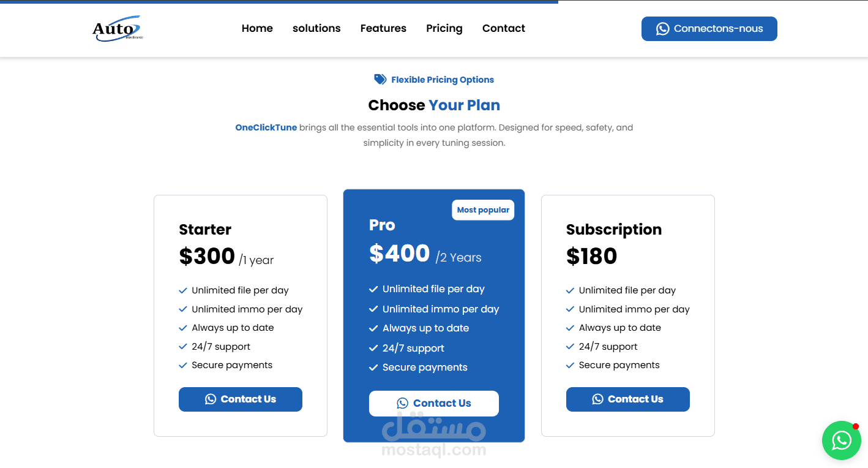Viewport: 868px width, 468px height.
Task: Click checkmark next to Starter's 24/7 support
Action: (x=183, y=347)
